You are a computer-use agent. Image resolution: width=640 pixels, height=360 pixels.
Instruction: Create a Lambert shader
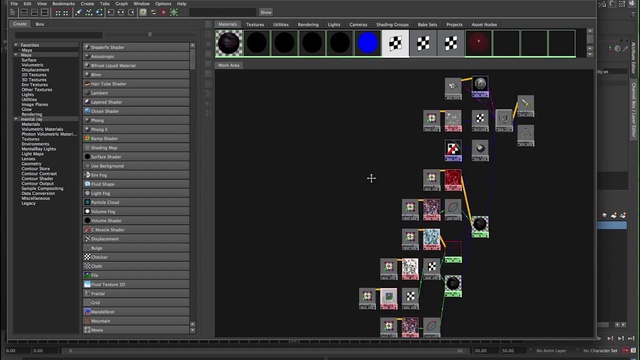pyautogui.click(x=136, y=93)
